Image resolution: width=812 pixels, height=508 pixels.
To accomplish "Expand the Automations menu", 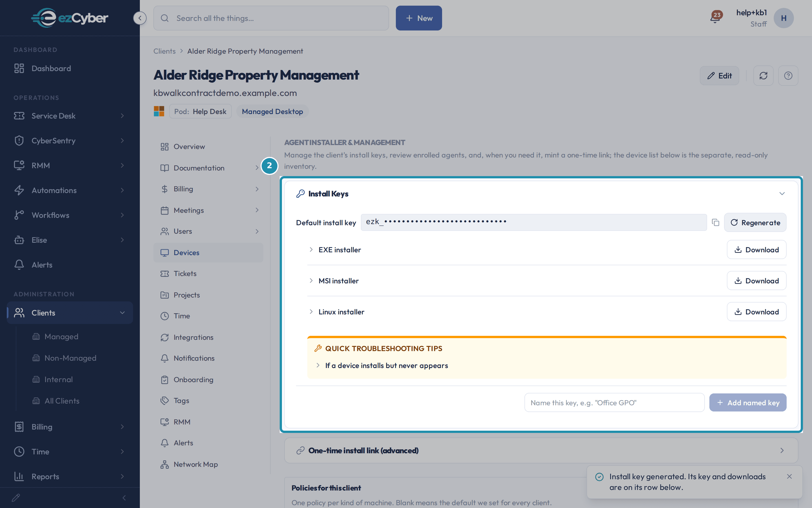I will [70, 190].
